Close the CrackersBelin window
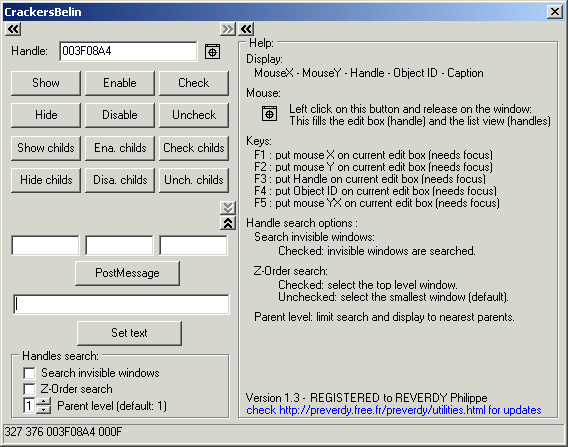Viewport: 568px width, 447px height. click(555, 12)
